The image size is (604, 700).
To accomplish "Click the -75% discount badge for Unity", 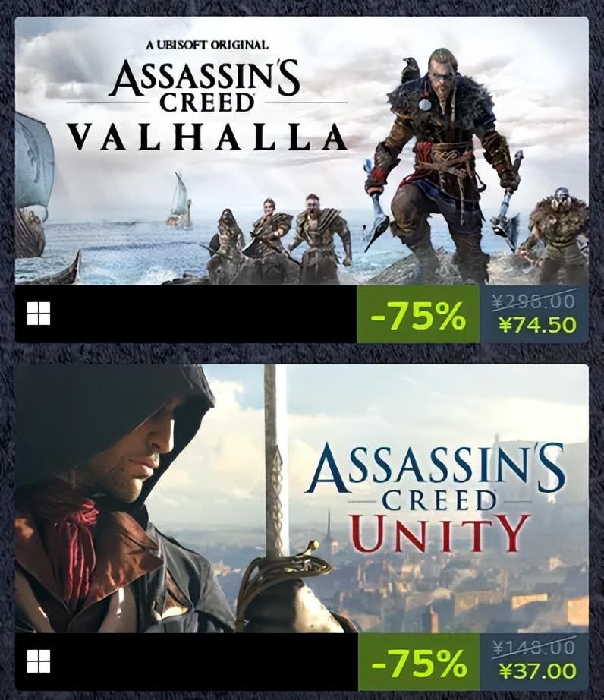I will pyautogui.click(x=418, y=661).
